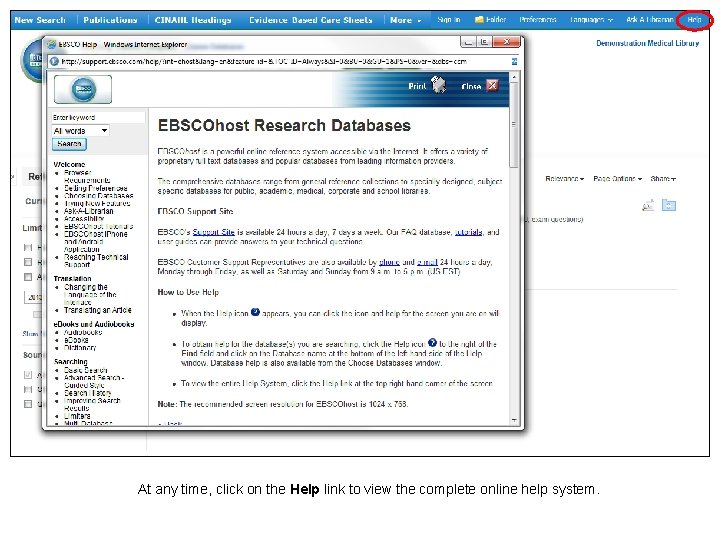Click the Help icon in second bullet text
This screenshot has height=540, width=720.
point(432,343)
